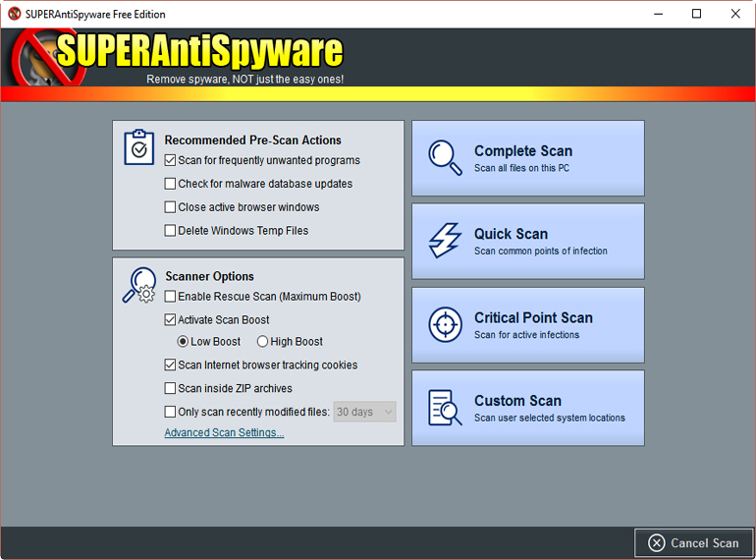Enable Check for malware database updates
Screen dimensions: 756x560
tap(170, 184)
